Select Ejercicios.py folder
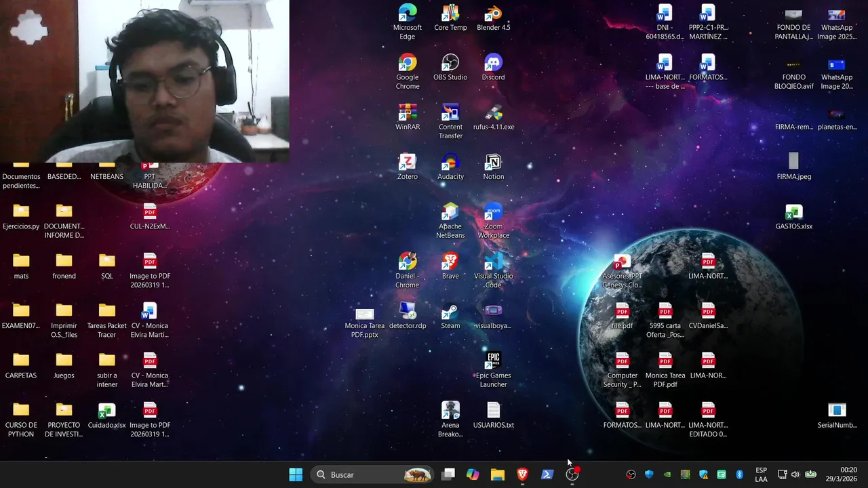868x488 pixels. (21, 216)
